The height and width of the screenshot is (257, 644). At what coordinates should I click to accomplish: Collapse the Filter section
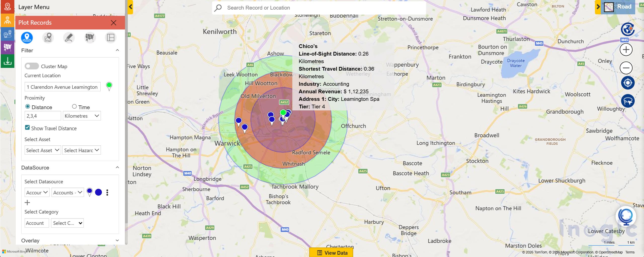click(x=117, y=50)
